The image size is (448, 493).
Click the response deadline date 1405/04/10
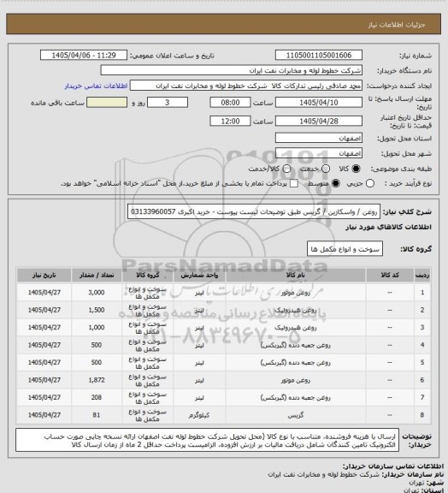[319, 103]
